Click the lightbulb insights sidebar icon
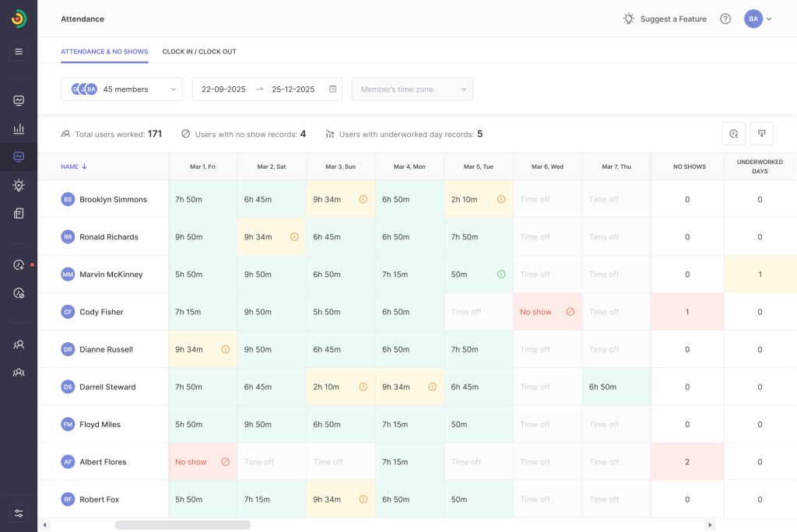This screenshot has width=797, height=532. tap(19, 185)
